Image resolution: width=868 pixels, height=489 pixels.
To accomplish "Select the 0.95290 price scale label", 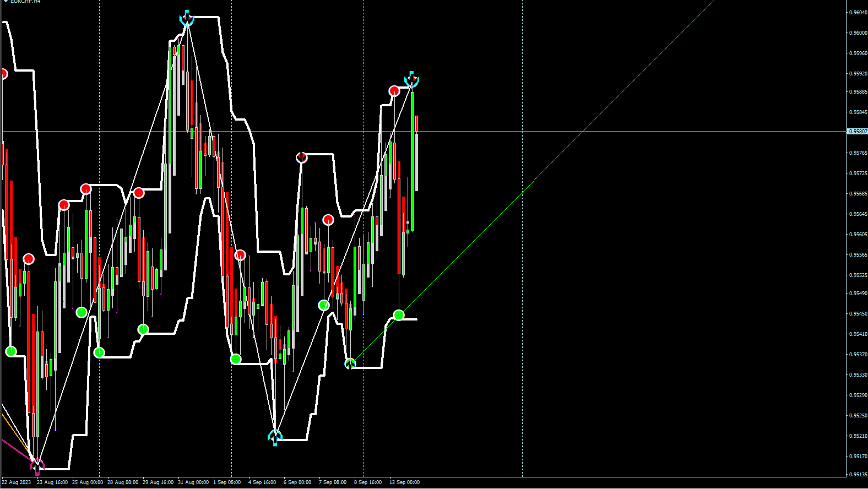I will (858, 395).
